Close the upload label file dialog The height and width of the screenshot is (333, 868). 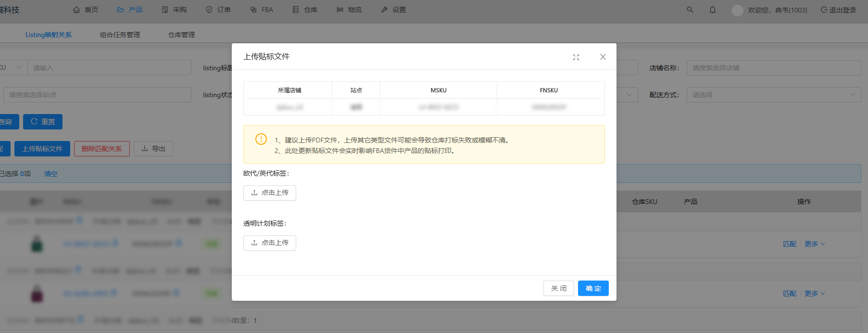click(603, 57)
